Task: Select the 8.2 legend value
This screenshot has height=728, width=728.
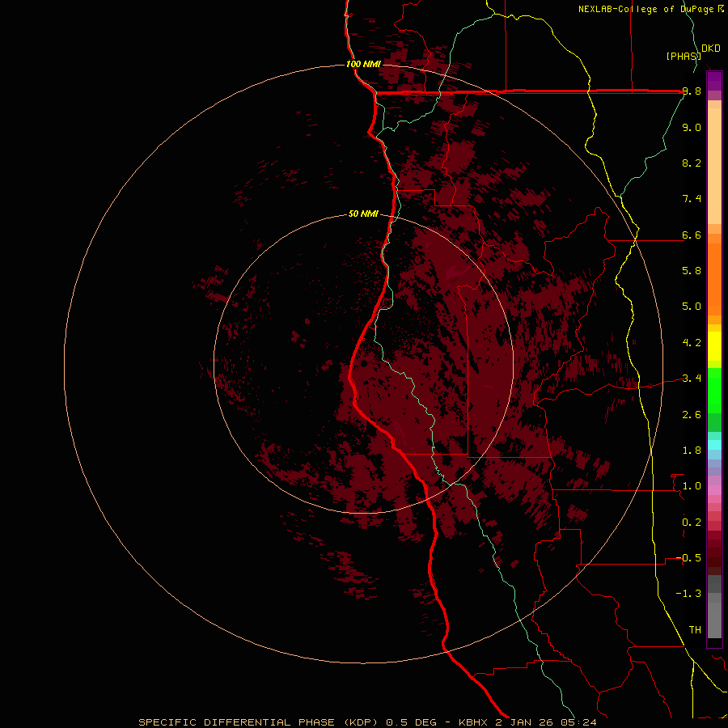Action: tap(692, 163)
